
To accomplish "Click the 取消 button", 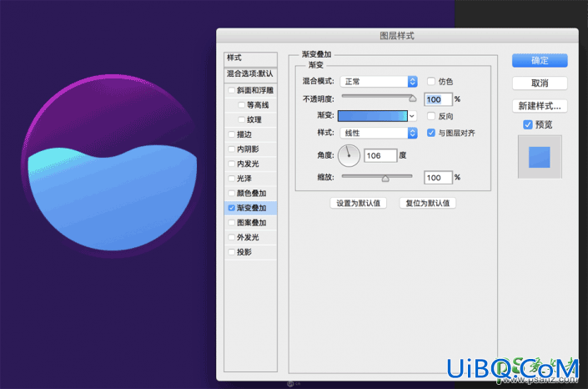I will pyautogui.click(x=540, y=83).
